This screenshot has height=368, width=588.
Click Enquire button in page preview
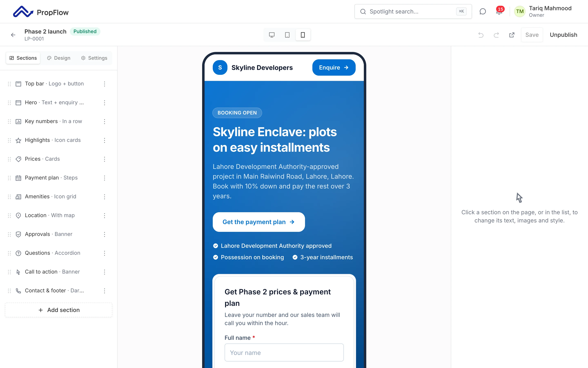pos(334,67)
